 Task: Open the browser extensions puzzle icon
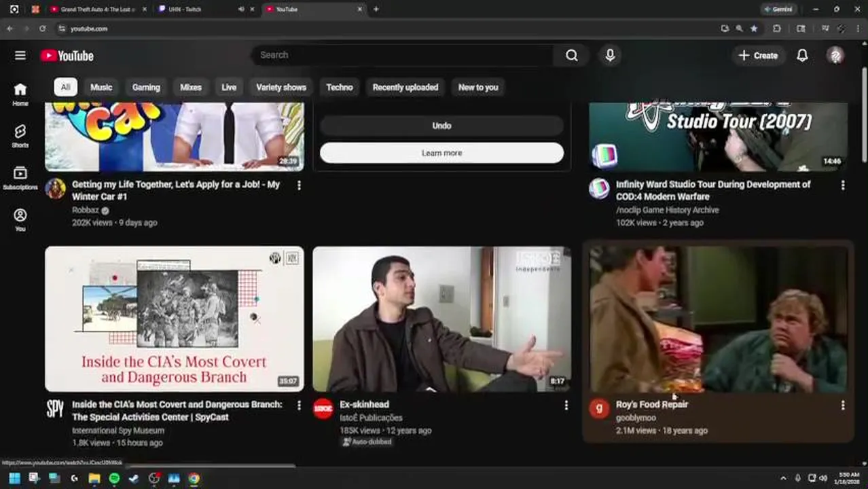coord(777,29)
